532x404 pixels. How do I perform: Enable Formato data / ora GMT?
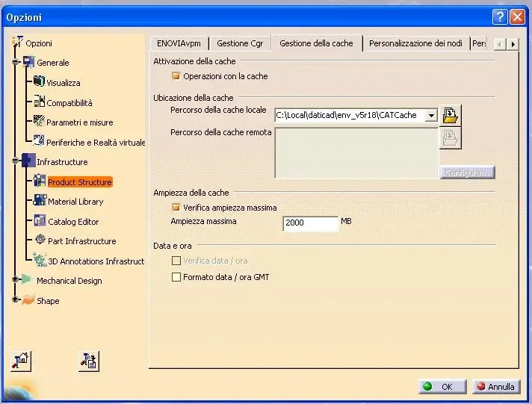[176, 277]
